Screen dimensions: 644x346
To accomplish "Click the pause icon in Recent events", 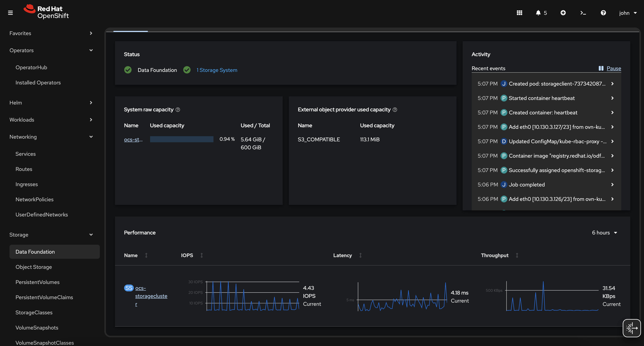I will pyautogui.click(x=601, y=68).
